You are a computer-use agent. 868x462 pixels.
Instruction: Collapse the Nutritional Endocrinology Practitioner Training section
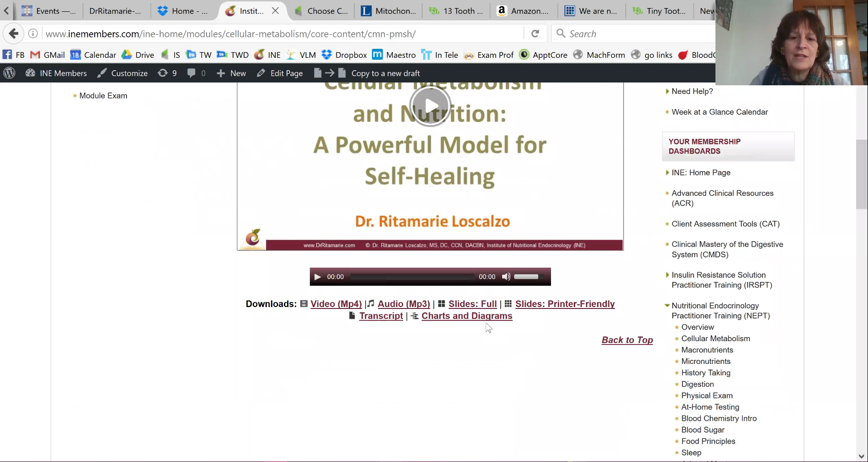pyautogui.click(x=667, y=306)
